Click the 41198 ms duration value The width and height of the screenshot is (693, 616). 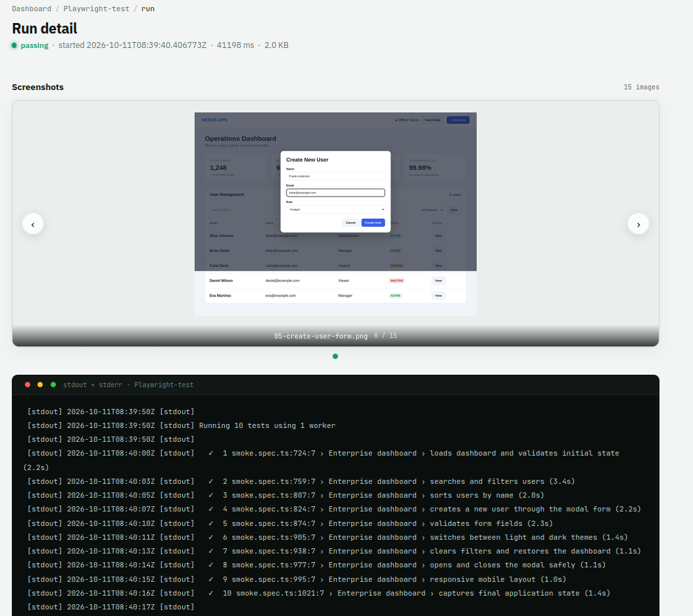coord(235,45)
